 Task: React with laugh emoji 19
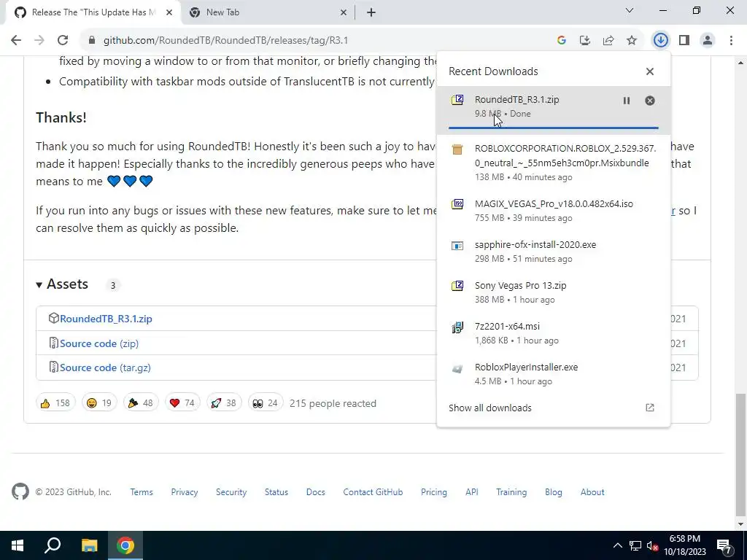99,403
